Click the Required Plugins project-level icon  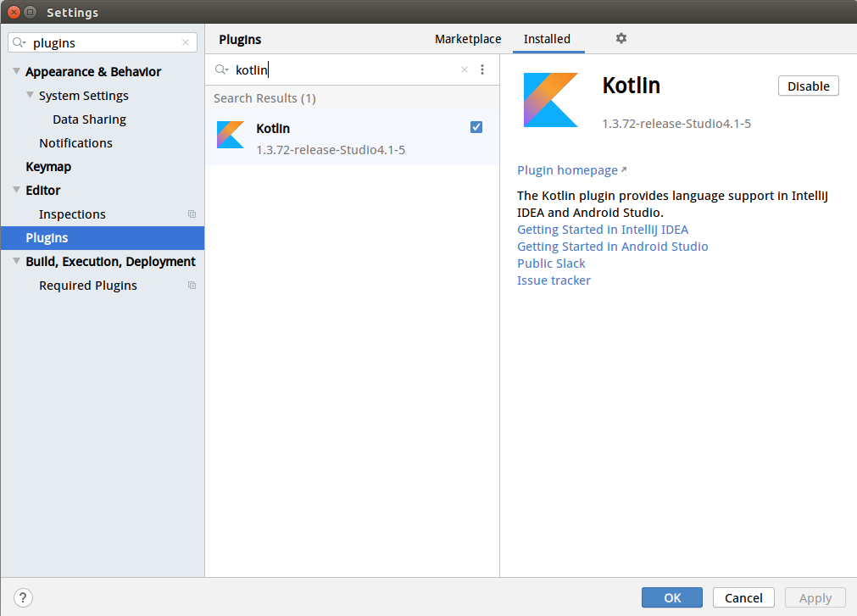[x=192, y=285]
